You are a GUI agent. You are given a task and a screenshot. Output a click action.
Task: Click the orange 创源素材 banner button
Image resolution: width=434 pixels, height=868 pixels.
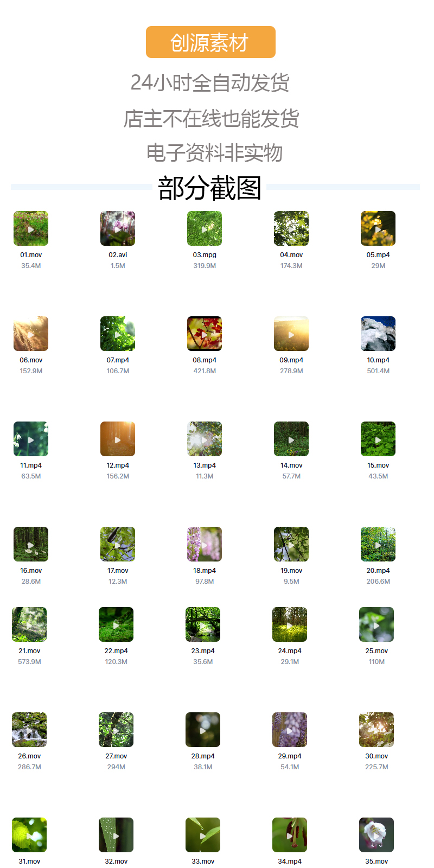click(x=210, y=42)
